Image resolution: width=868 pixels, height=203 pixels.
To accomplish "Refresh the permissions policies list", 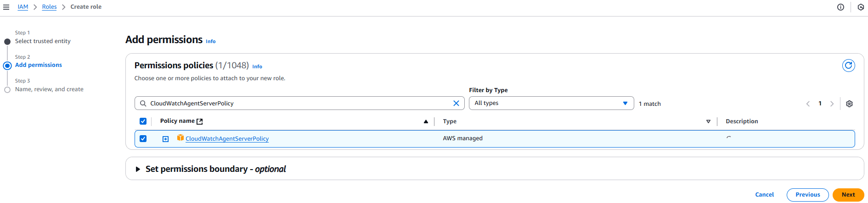I will coord(848,66).
